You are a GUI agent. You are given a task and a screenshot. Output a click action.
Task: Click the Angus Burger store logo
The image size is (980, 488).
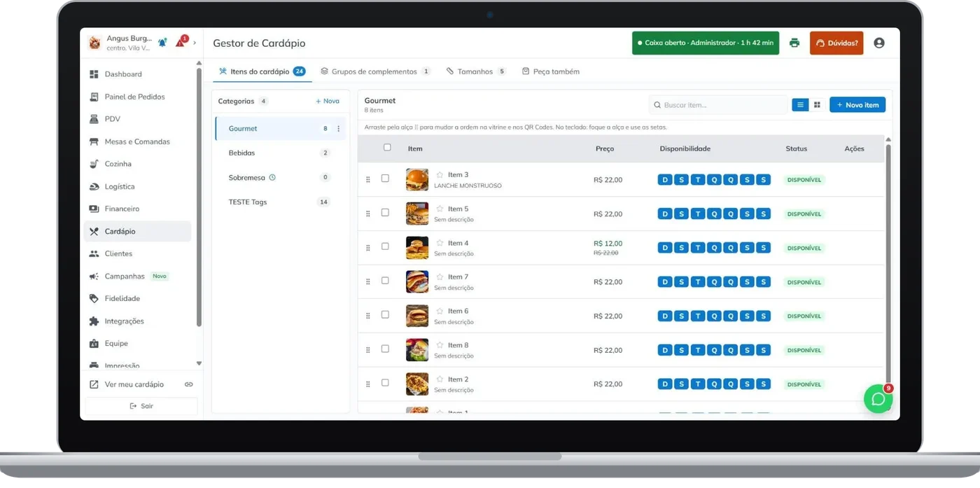(95, 43)
